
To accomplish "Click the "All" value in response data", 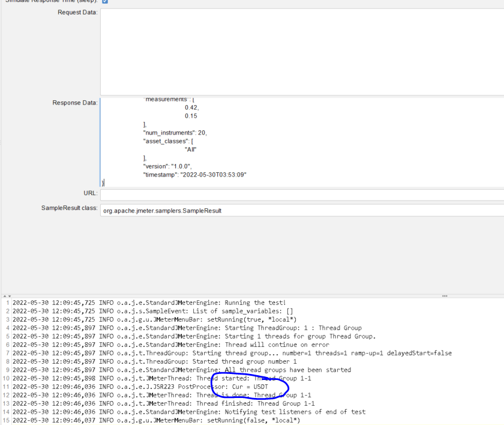I will pos(190,149).
